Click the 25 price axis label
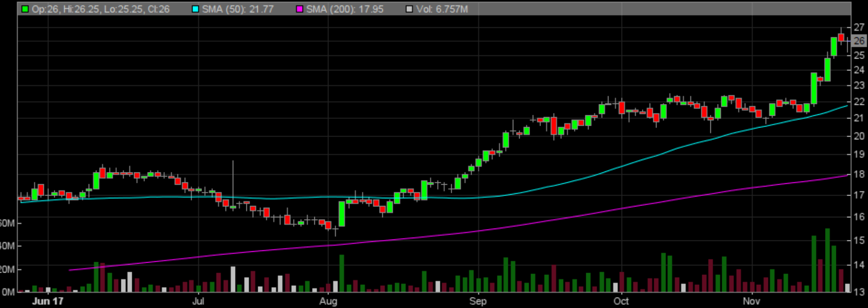868x308 pixels. pos(859,55)
